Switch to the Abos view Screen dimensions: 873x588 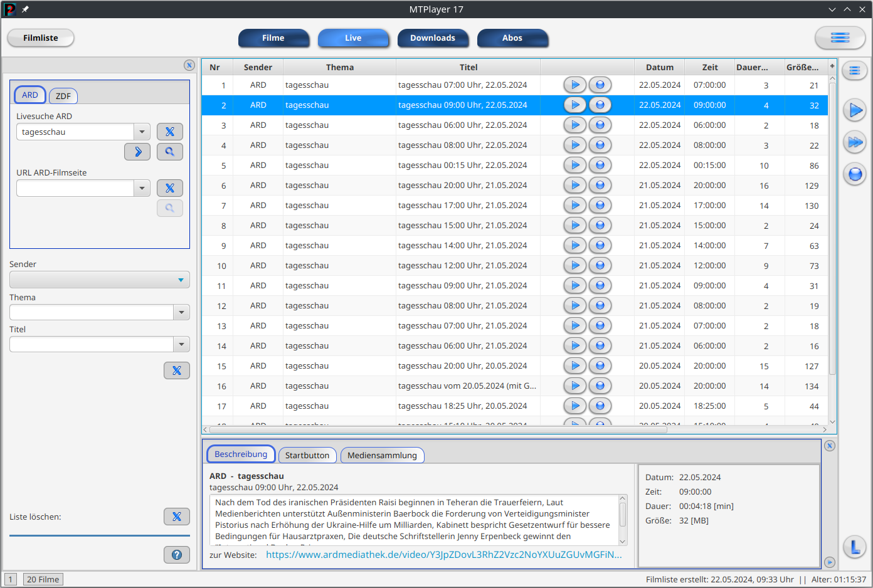tap(512, 38)
